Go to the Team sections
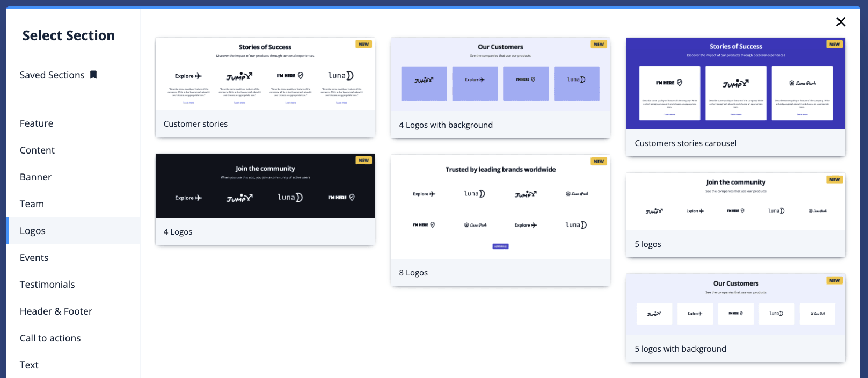868x378 pixels. (32, 204)
